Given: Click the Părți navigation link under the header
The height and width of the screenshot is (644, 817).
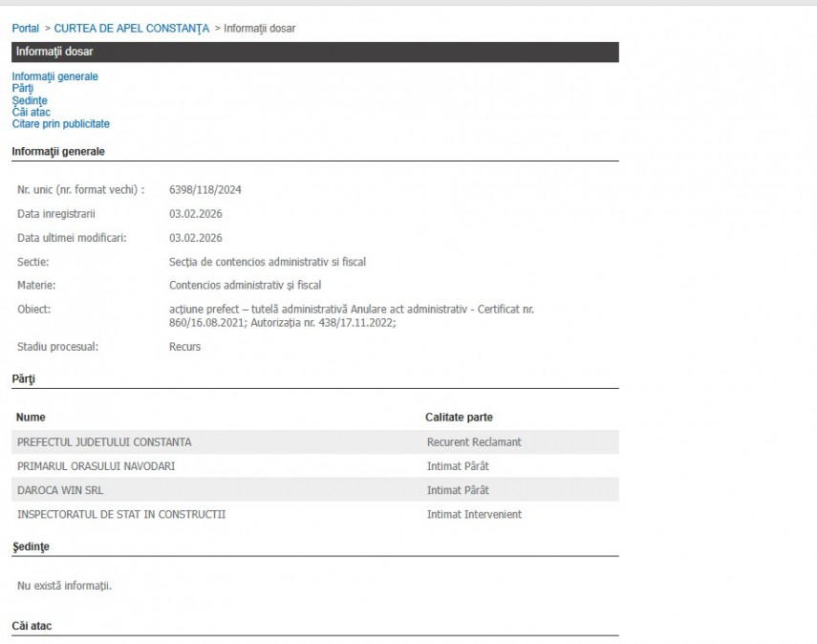Looking at the screenshot, I should tap(23, 88).
